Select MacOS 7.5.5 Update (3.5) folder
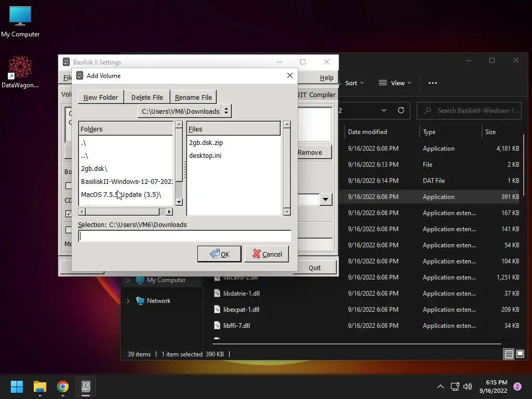532x399 pixels. point(126,194)
